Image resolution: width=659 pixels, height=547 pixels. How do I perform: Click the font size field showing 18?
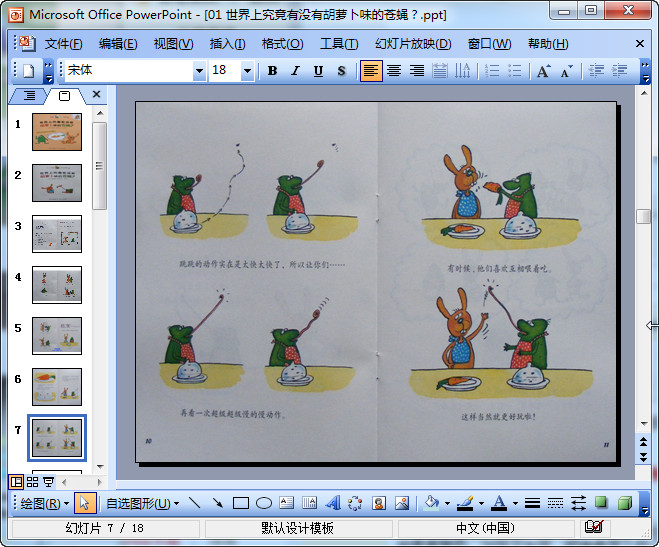pyautogui.click(x=225, y=71)
